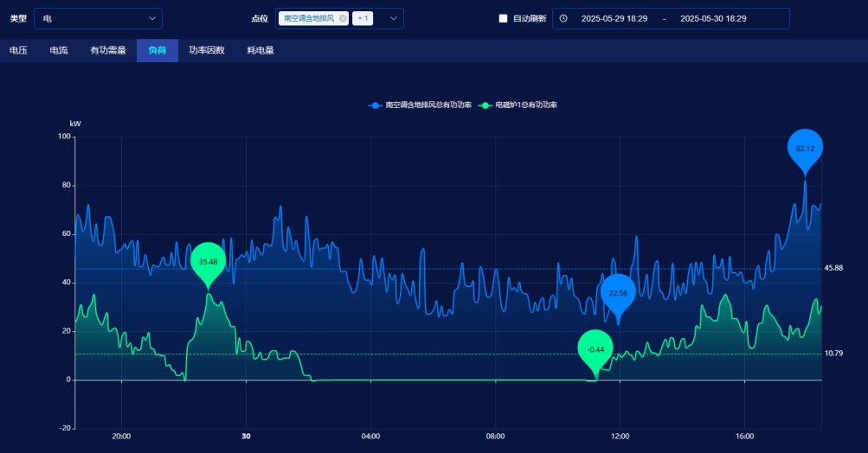This screenshot has width=868, height=453.
Task: Remove the 南空调含地排风 tag with its x icon
Action: click(343, 18)
